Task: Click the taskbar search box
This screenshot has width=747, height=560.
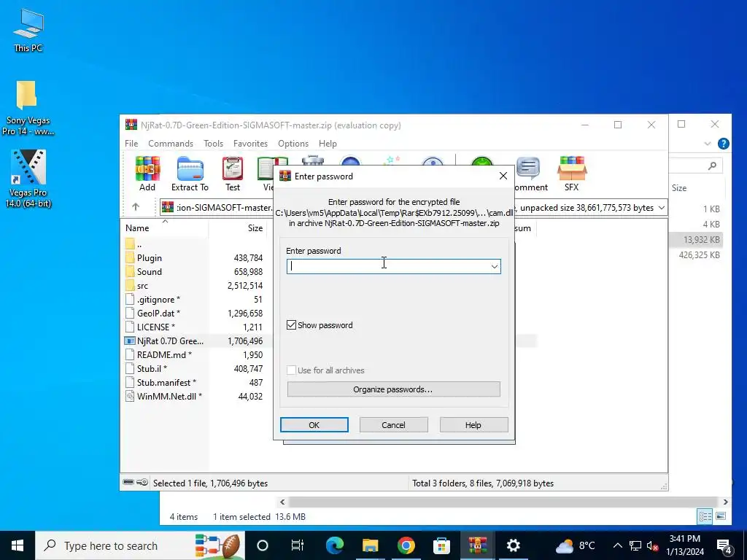Action: [x=140, y=545]
